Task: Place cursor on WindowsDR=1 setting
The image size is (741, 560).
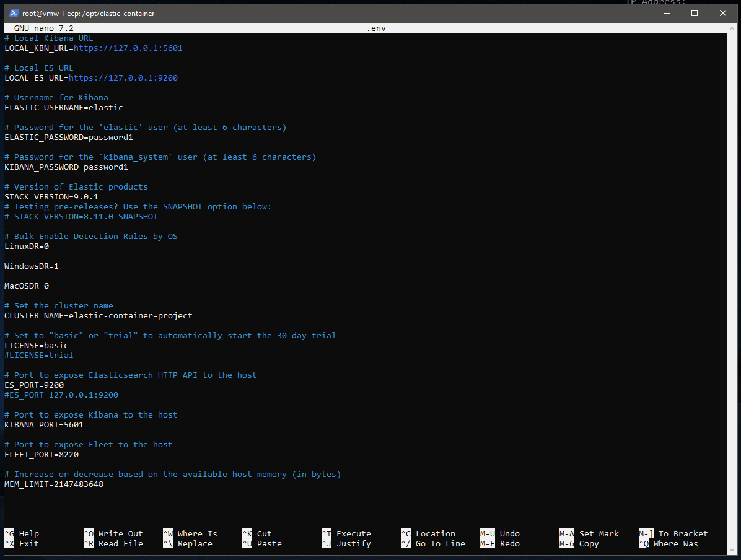Action: point(32,266)
